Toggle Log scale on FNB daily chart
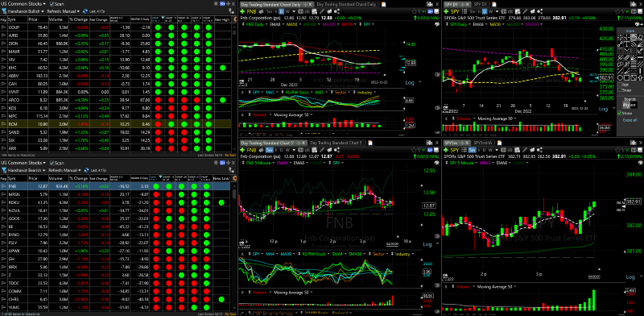 410,82
